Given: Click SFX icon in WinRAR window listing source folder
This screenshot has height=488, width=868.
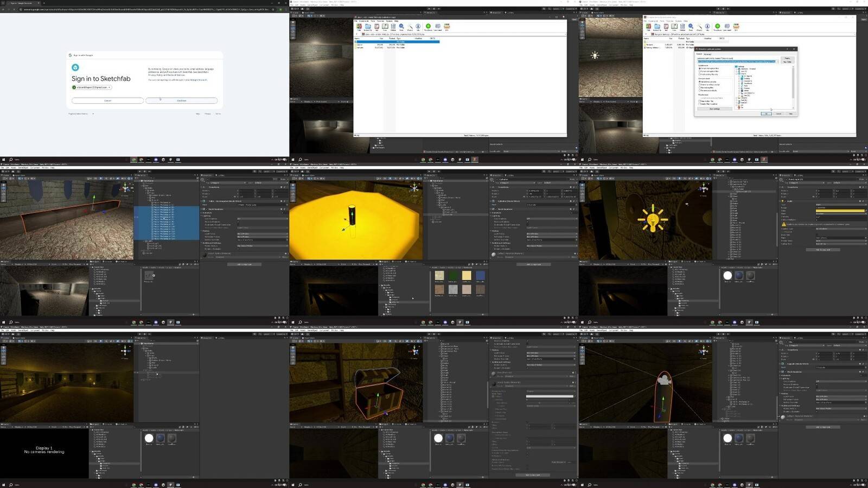Looking at the screenshot, I should tap(447, 27).
